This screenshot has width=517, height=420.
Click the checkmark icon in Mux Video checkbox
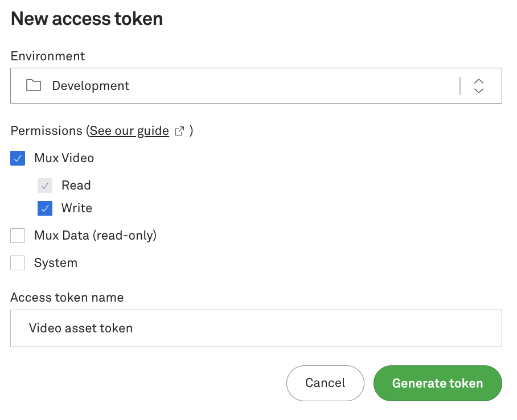[x=17, y=158]
